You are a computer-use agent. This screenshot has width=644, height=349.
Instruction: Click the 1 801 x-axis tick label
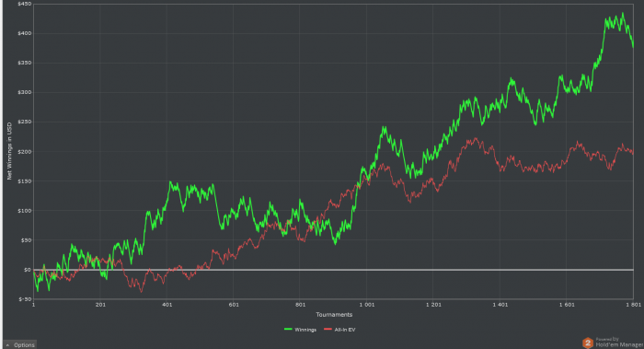[x=633, y=305]
